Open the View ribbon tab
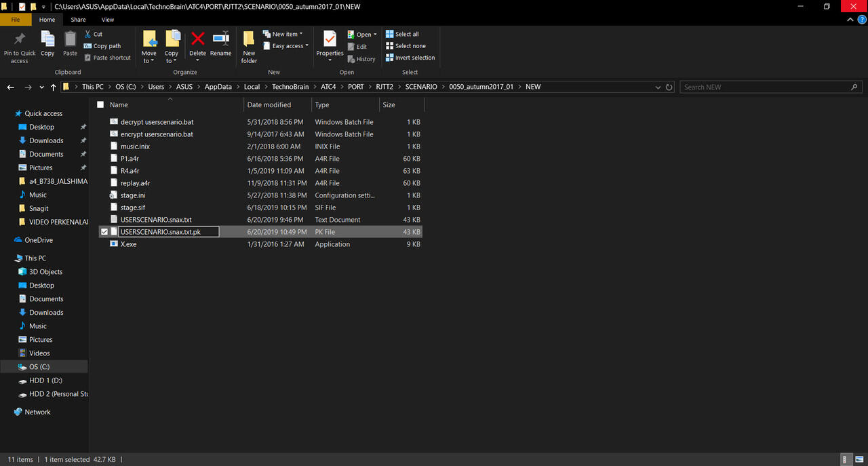The image size is (868, 466). coord(107,20)
